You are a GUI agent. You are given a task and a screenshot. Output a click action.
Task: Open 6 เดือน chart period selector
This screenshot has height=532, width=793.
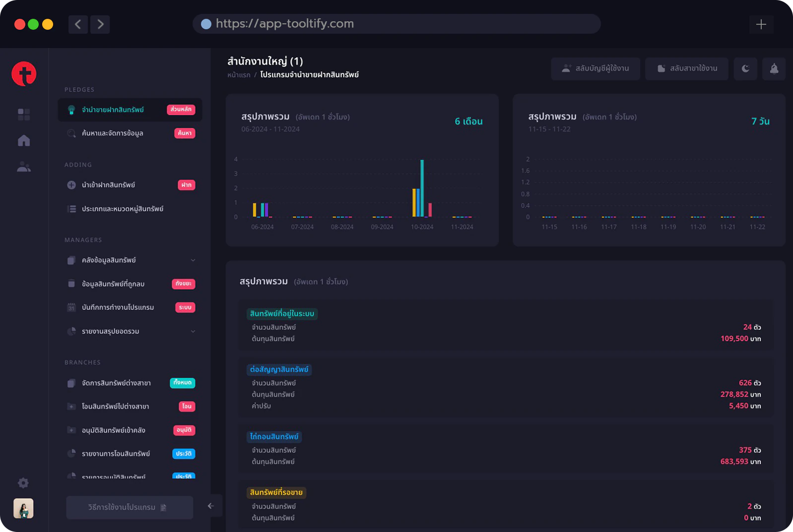point(469,121)
